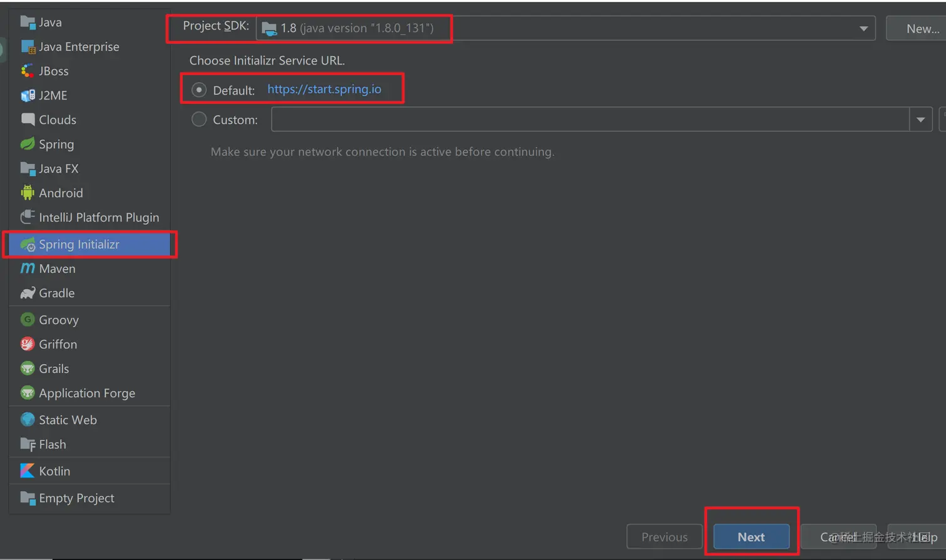The height and width of the screenshot is (560, 946).
Task: Select JBoss project type label
Action: pyautogui.click(x=54, y=71)
